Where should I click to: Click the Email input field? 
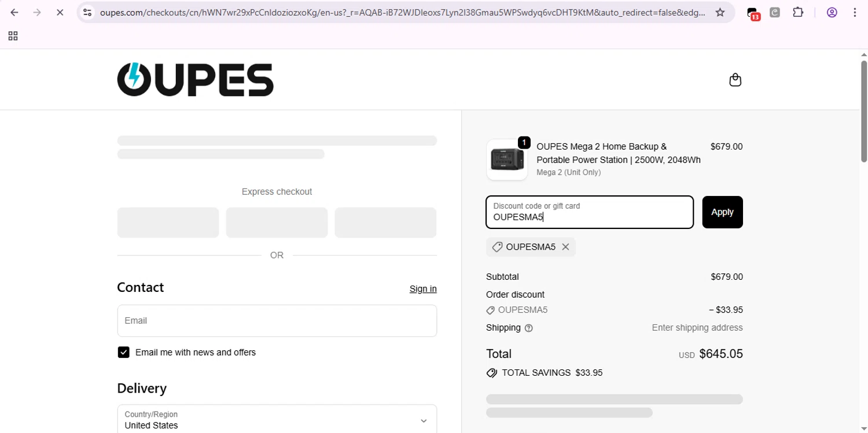tap(277, 321)
